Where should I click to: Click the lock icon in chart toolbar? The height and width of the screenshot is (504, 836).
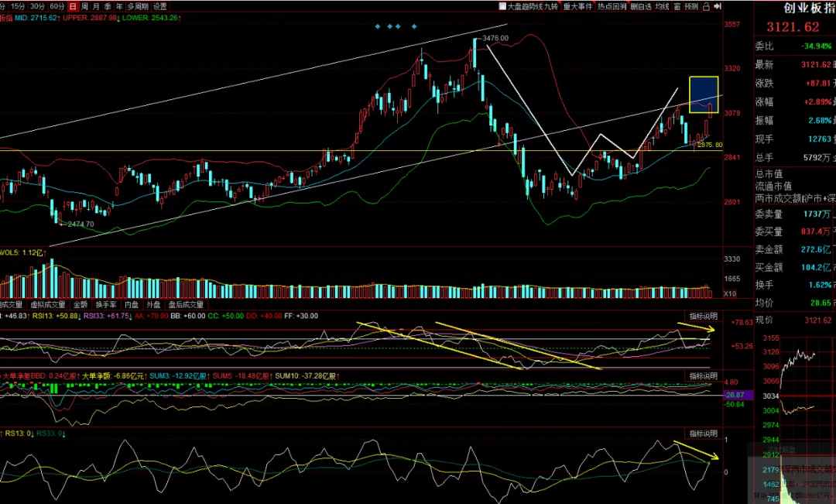click(706, 6)
